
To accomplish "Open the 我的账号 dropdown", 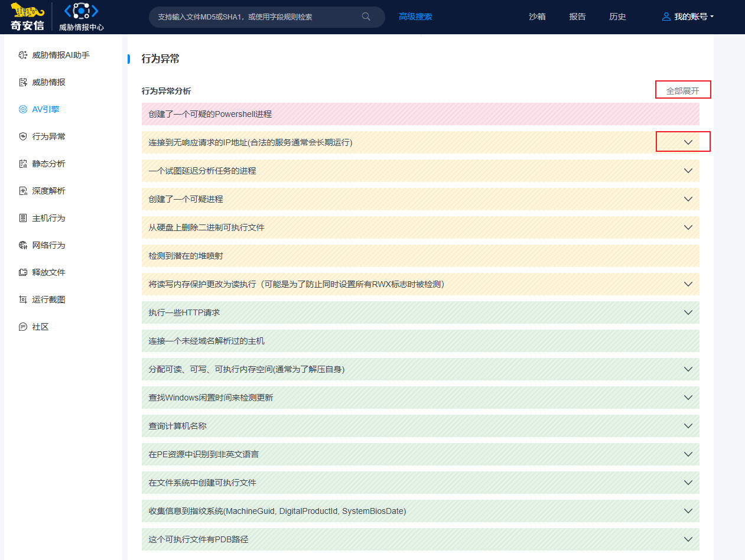I will point(688,17).
